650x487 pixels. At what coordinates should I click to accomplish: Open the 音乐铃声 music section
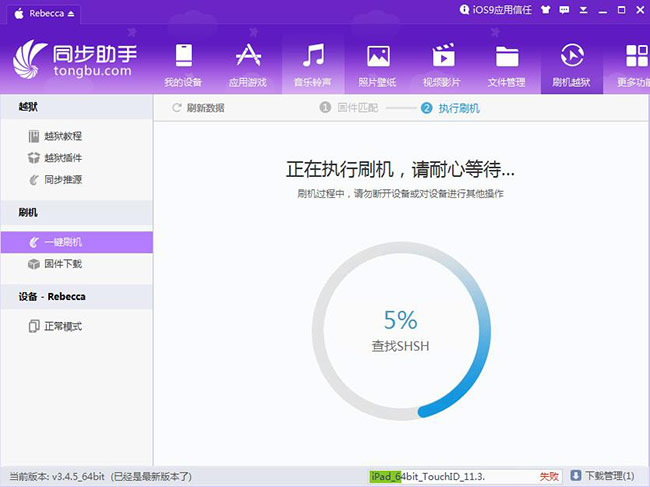[x=313, y=64]
